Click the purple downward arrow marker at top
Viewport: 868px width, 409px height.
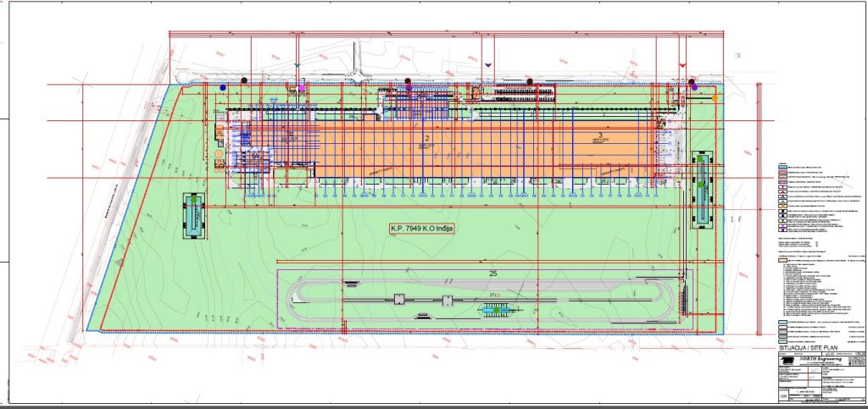pos(487,64)
